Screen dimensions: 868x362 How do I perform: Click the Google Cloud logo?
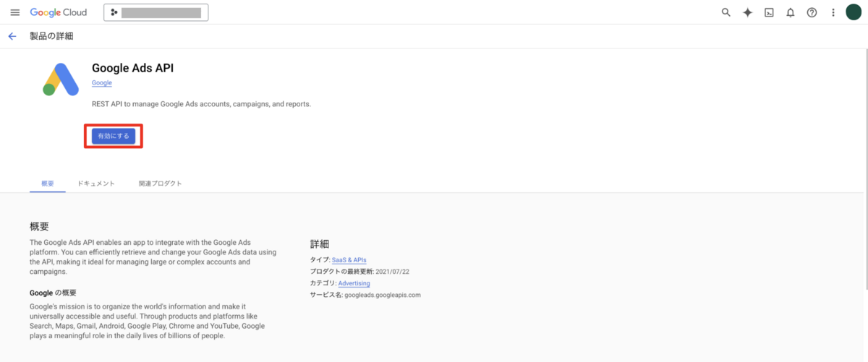[59, 12]
